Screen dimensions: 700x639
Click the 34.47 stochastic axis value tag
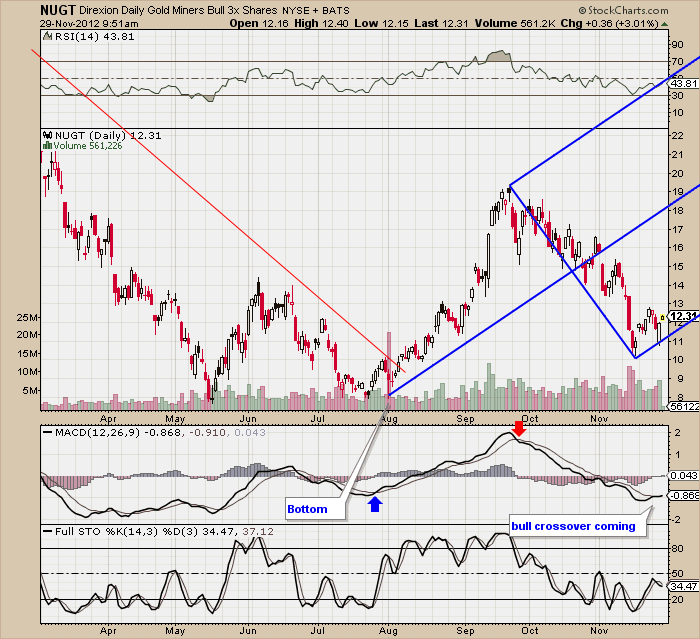pos(683,586)
